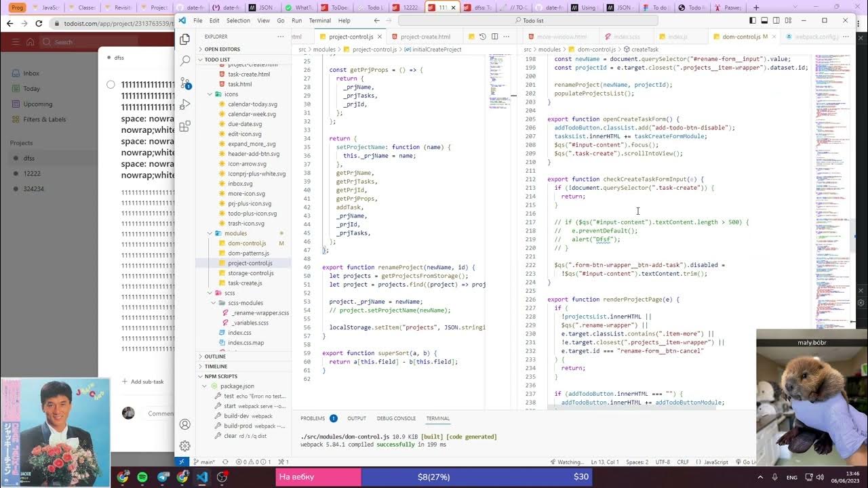Screen dimensions: 868x488
Task: Open Source Control view with badge
Action: tap(184, 83)
